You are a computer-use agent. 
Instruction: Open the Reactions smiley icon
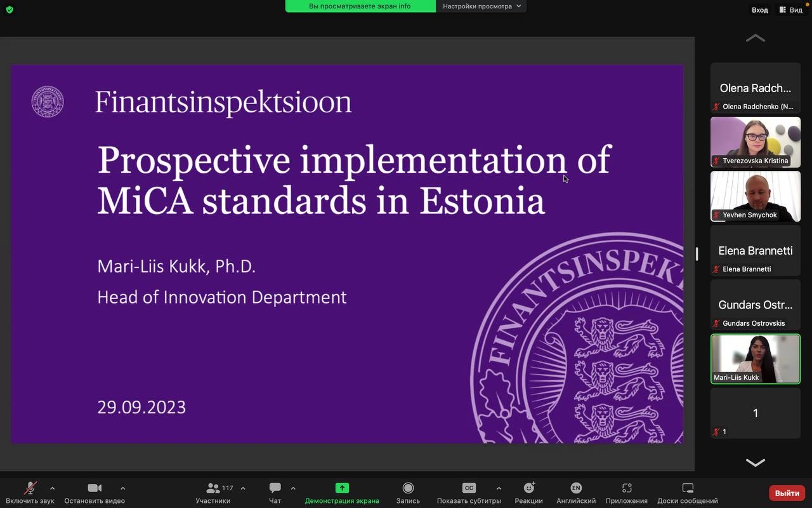click(528, 488)
